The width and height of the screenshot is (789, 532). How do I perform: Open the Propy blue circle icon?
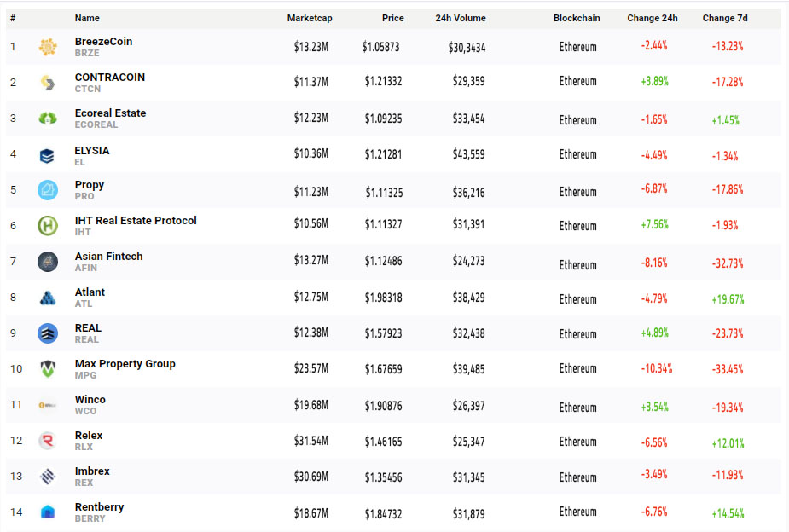click(x=48, y=190)
